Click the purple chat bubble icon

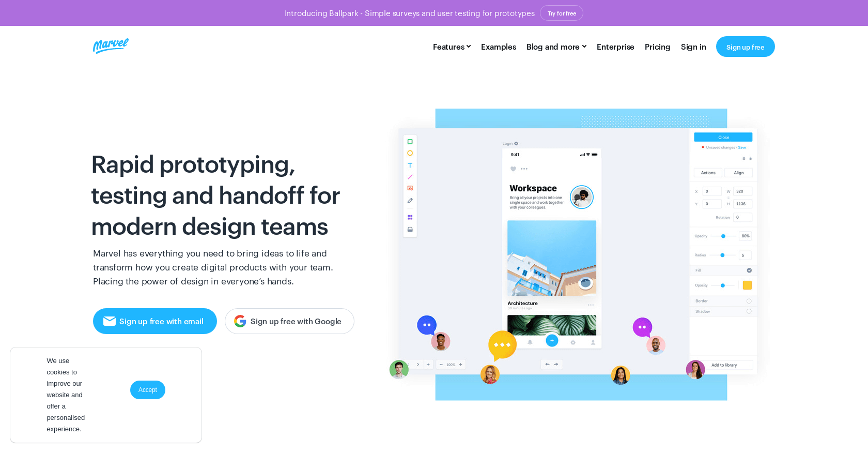pyautogui.click(x=642, y=327)
